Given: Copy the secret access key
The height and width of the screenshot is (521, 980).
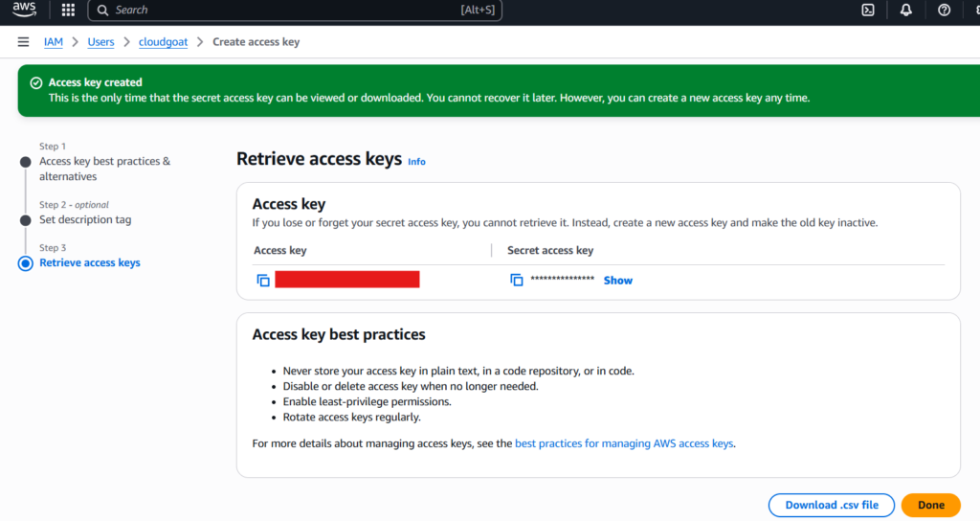Looking at the screenshot, I should (x=516, y=281).
